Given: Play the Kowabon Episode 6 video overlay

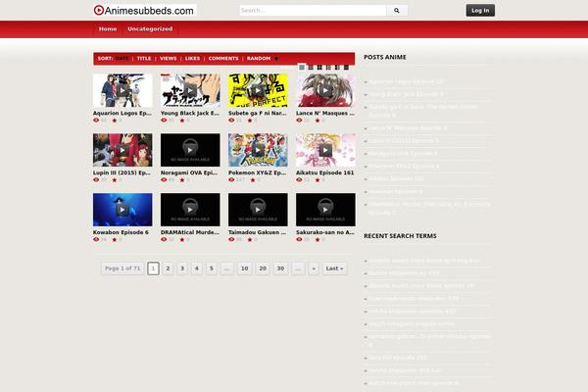Looking at the screenshot, I should click(x=122, y=210).
